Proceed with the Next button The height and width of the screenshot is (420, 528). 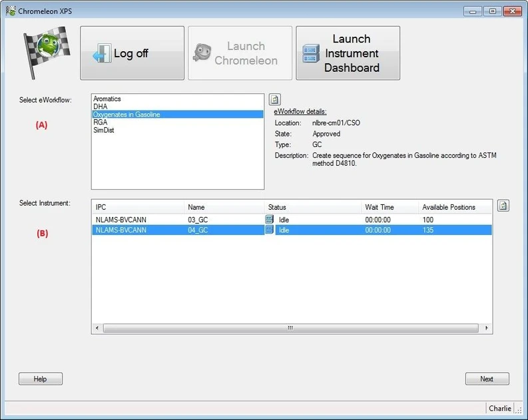pos(487,379)
